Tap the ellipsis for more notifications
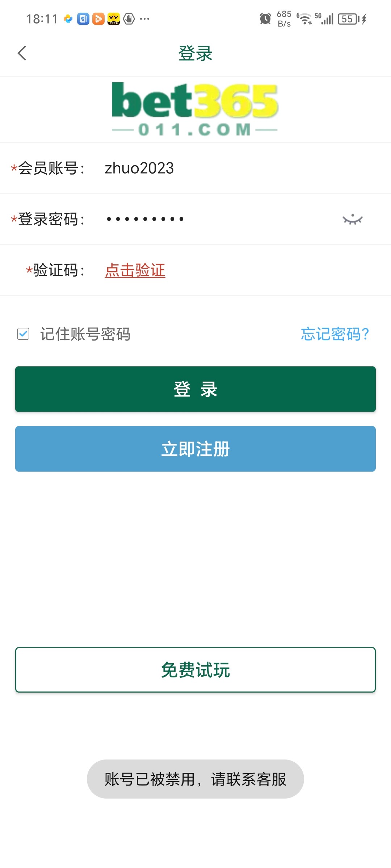The height and width of the screenshot is (868, 391). [x=144, y=18]
